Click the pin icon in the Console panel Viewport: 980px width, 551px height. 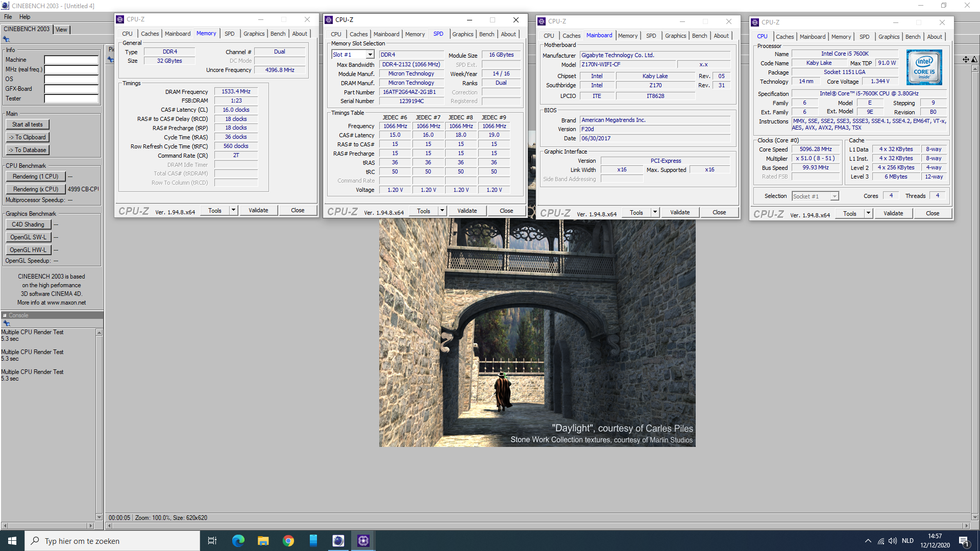7,323
